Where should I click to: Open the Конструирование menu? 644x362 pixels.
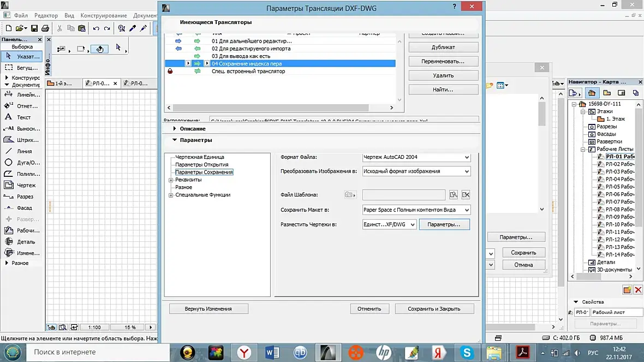point(104,15)
